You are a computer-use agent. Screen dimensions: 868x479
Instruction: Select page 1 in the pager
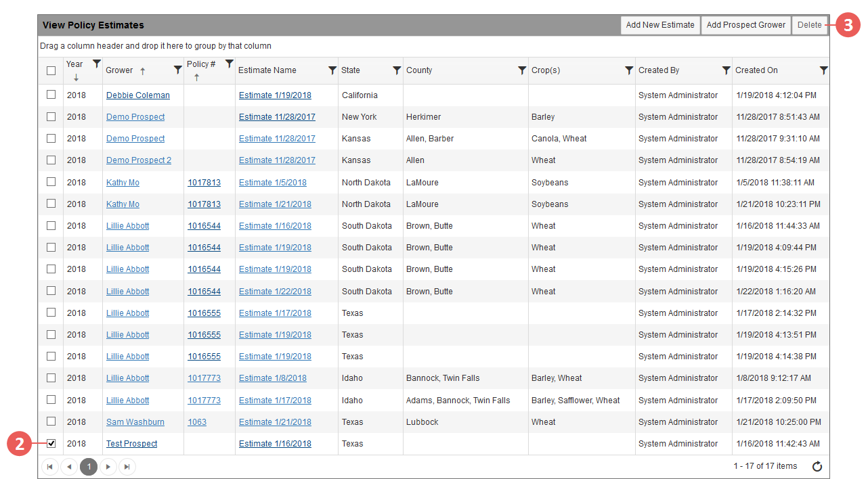pos(89,466)
